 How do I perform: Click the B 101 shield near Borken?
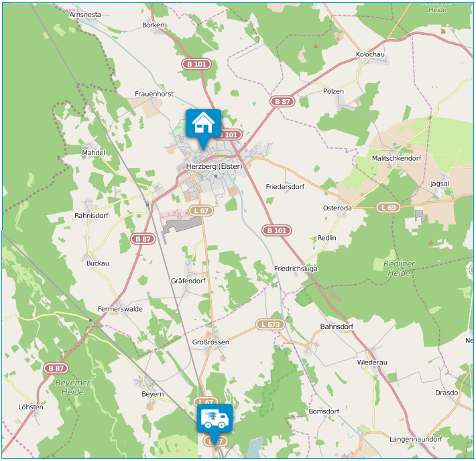click(x=196, y=64)
